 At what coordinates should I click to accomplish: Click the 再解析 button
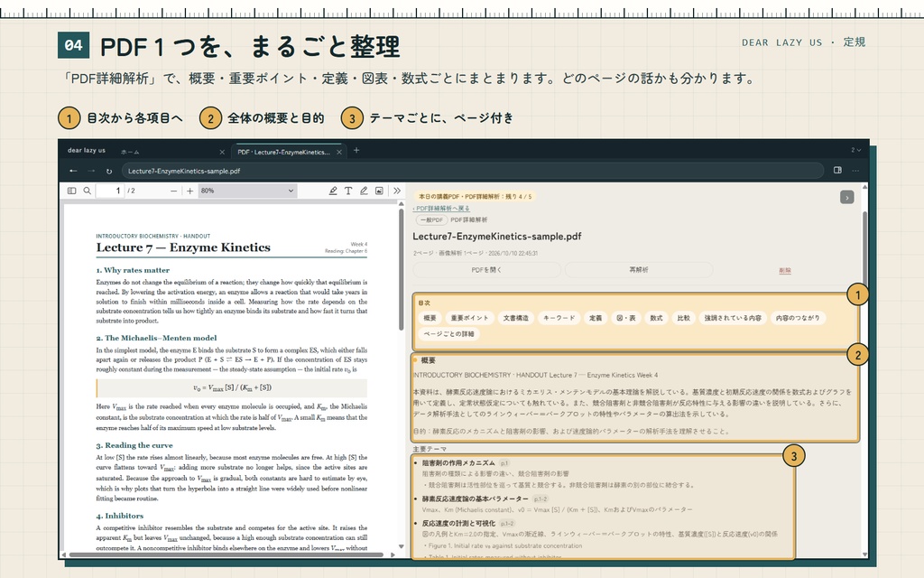coord(639,270)
